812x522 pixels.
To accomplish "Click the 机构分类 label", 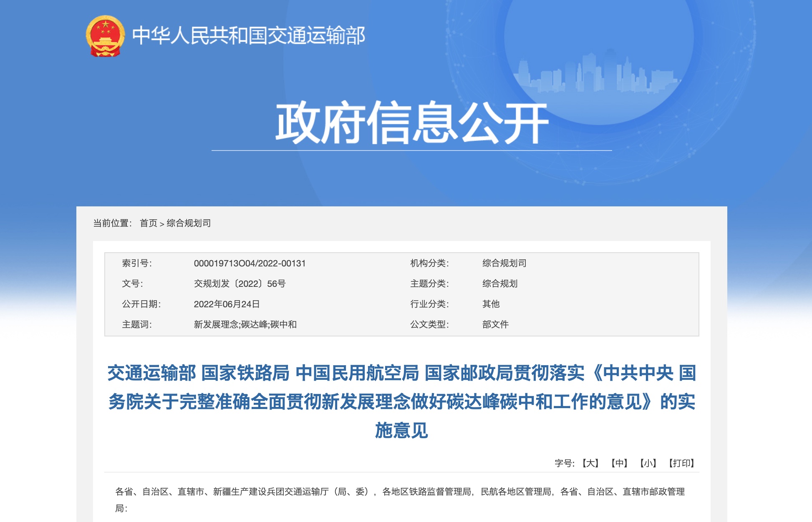I will coord(430,263).
